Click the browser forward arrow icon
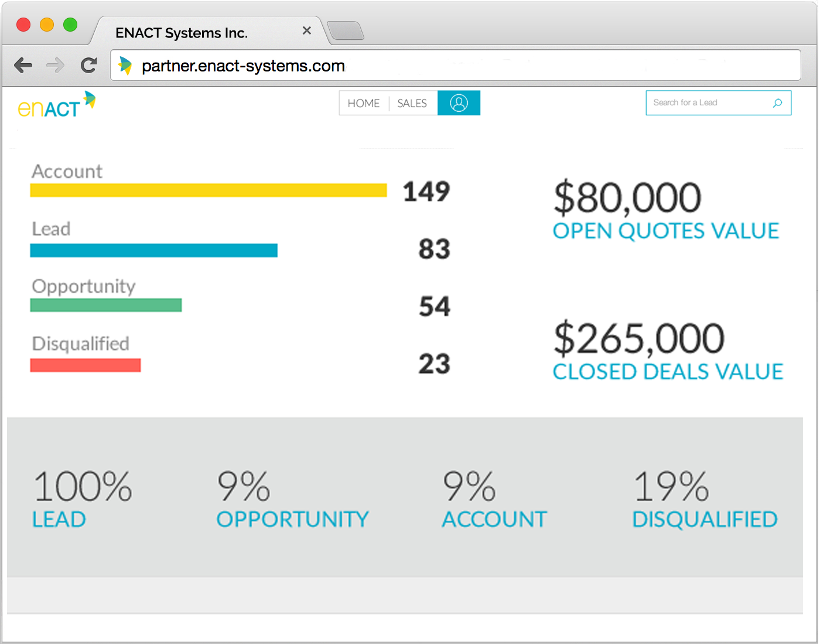Viewport: 820px width, 644px height. pos(55,65)
